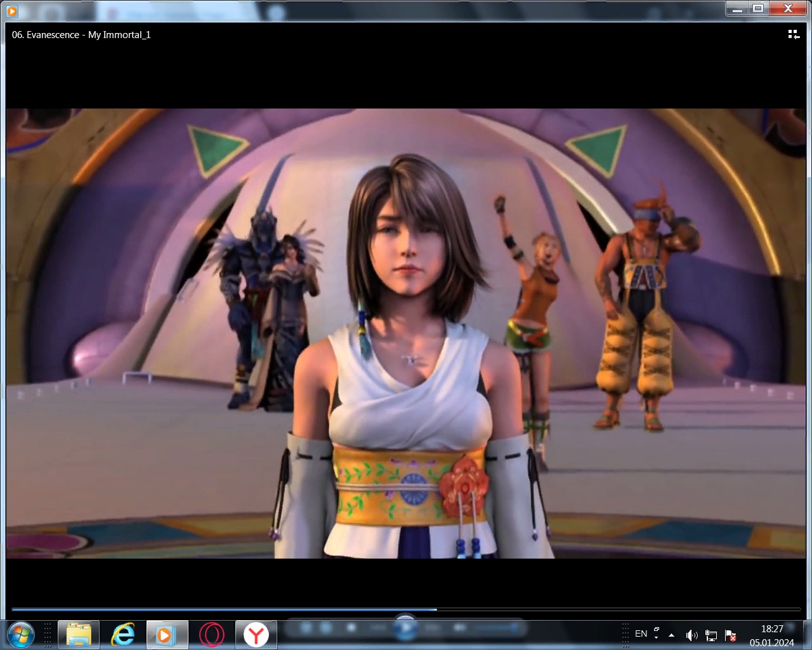Open the EN input language selector
The image size is (812, 650).
pos(641,633)
